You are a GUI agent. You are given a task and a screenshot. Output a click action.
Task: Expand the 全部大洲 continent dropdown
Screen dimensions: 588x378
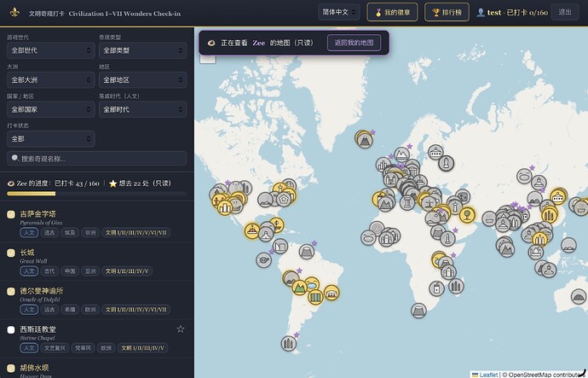50,80
